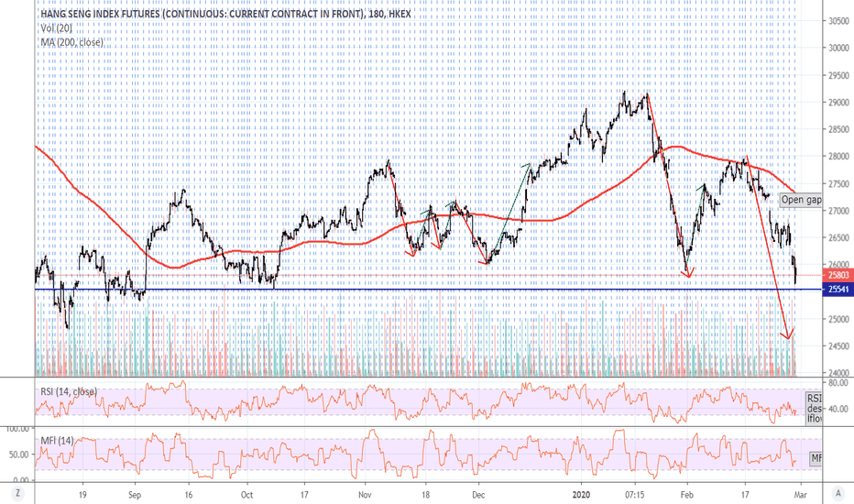Click the 25000 price axis label
The height and width of the screenshot is (504, 854).
click(838, 319)
